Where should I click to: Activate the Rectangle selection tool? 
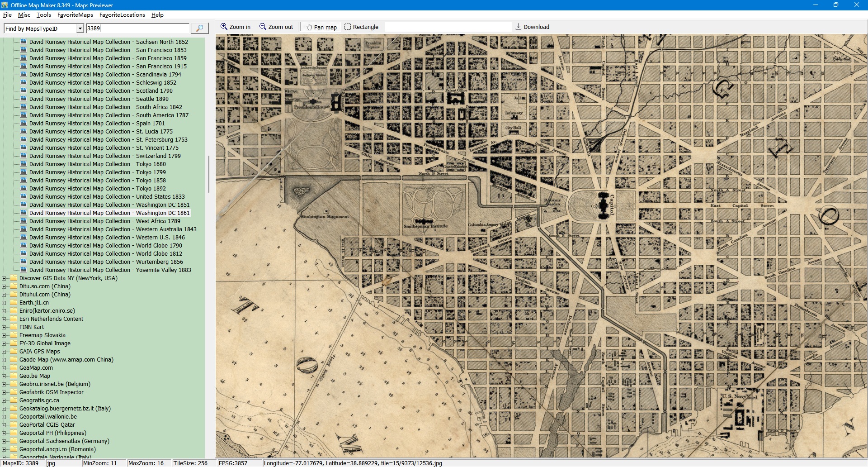(361, 27)
